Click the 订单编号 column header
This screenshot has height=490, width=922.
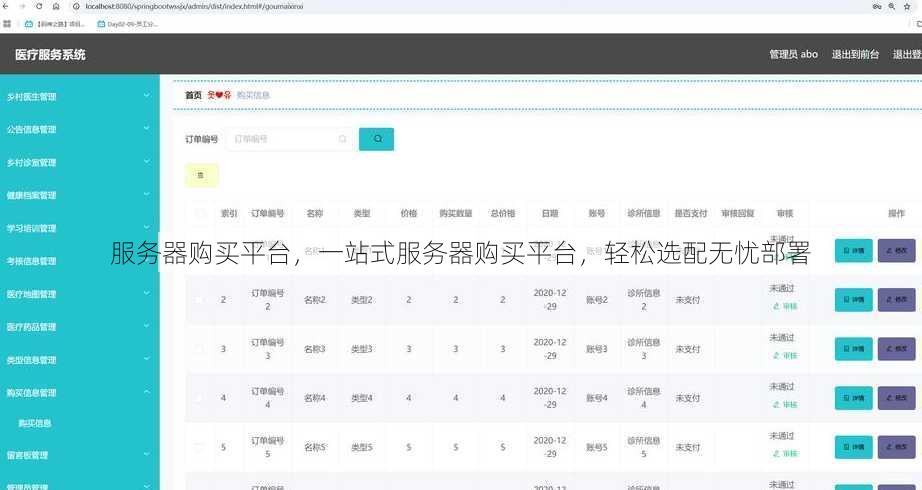click(x=268, y=214)
